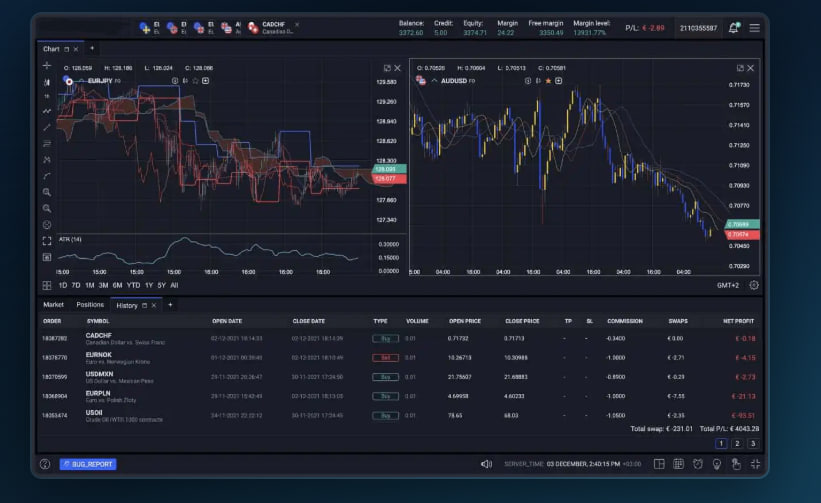Select the Chart tab

click(x=51, y=49)
